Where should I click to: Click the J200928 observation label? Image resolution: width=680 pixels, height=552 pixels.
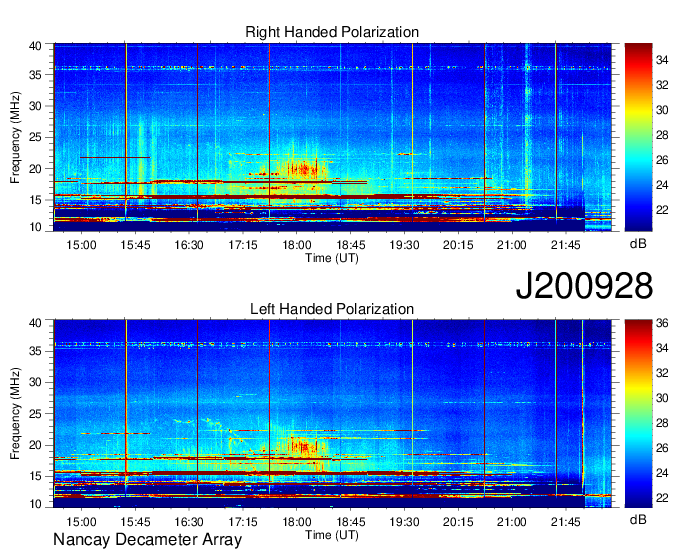pyautogui.click(x=584, y=286)
